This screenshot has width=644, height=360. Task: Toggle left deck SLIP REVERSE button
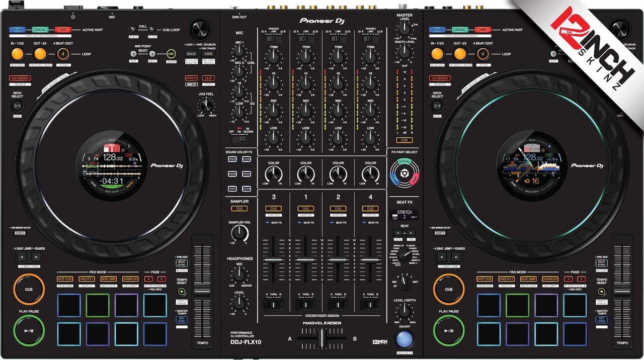[19, 78]
